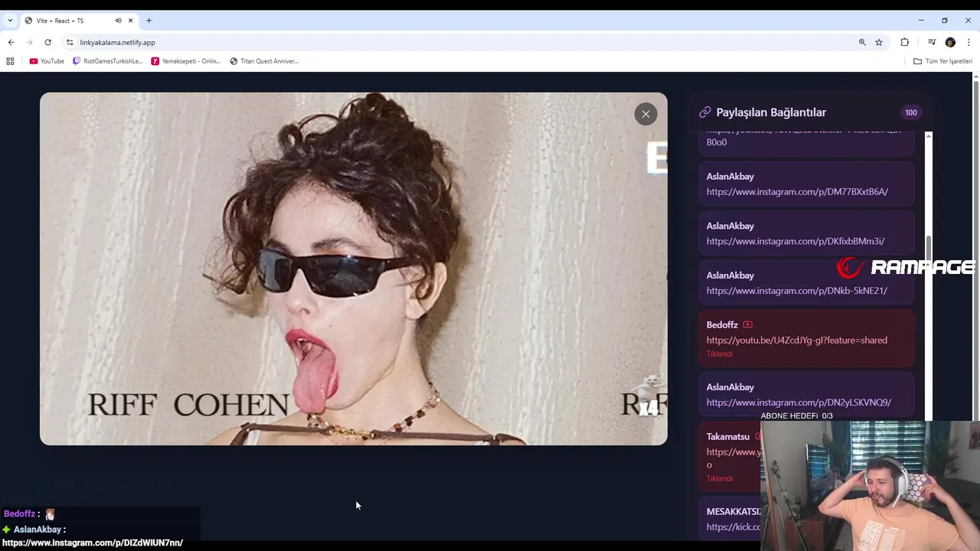Open the tab search dropdown arrow
This screenshot has width=980, height=551.
(10, 21)
